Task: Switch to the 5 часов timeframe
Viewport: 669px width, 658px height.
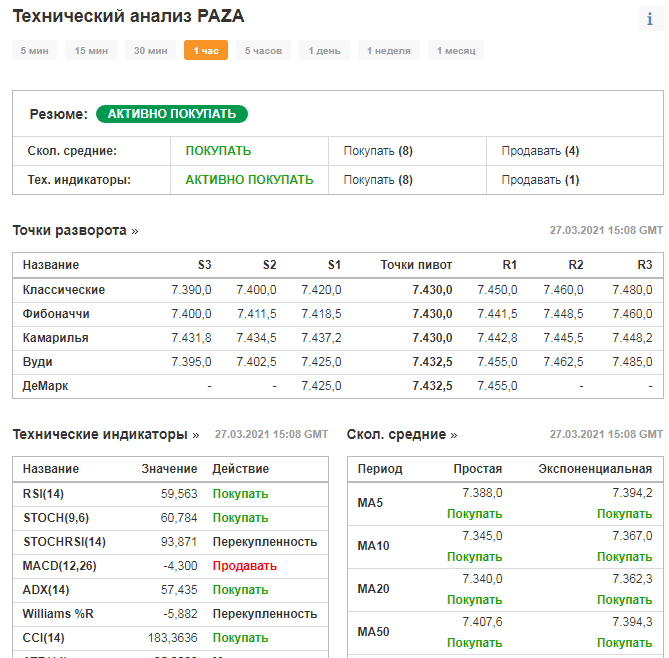Action: [263, 51]
